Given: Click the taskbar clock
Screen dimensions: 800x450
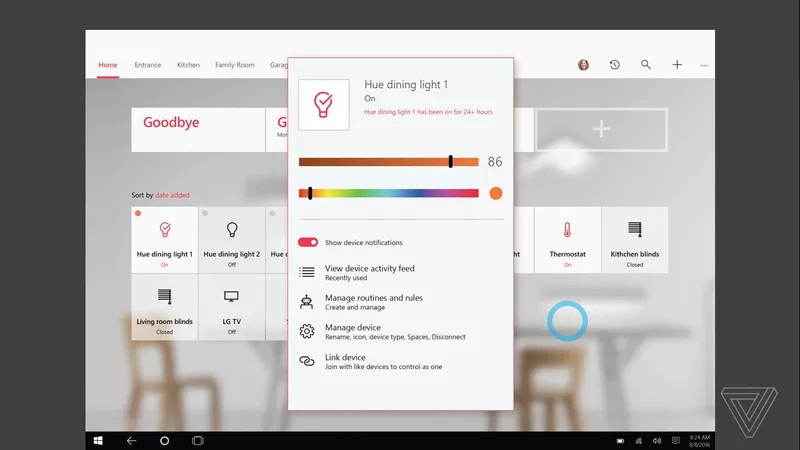Looking at the screenshot, I should pyautogui.click(x=699, y=441).
